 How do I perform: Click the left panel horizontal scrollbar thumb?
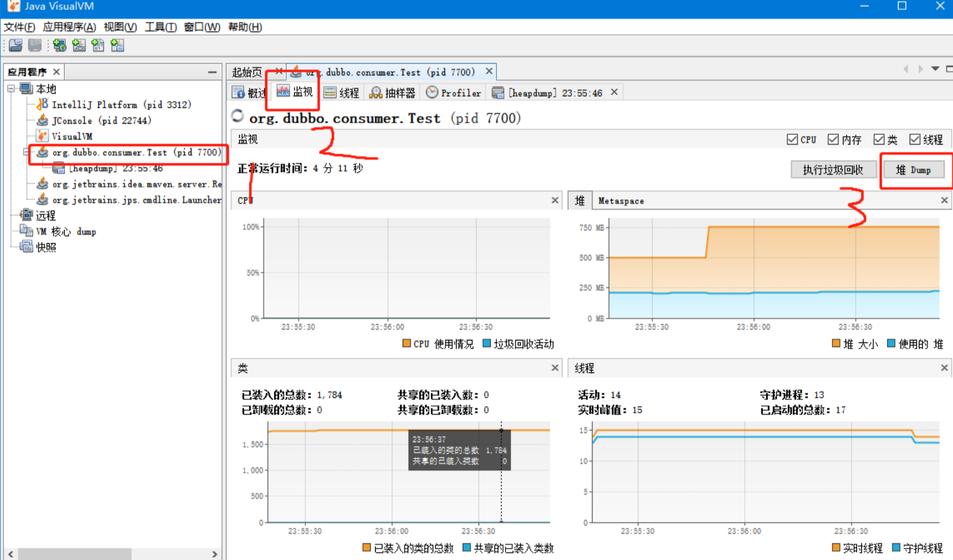point(75,554)
